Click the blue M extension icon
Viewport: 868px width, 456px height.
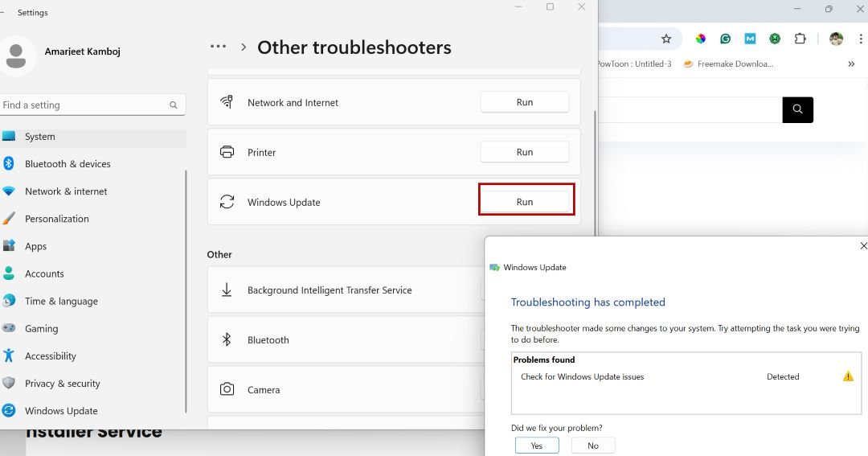pyautogui.click(x=750, y=39)
